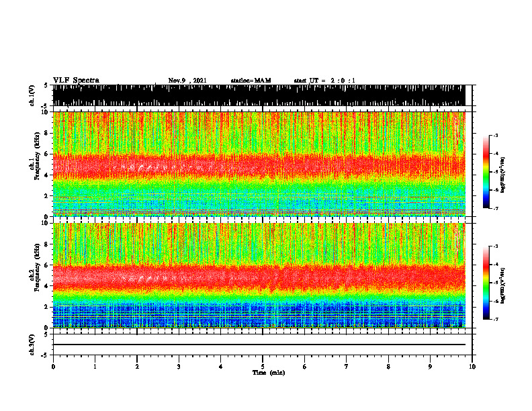Click time axis tick label "7"
The image size is (532, 411).
pos(347,367)
